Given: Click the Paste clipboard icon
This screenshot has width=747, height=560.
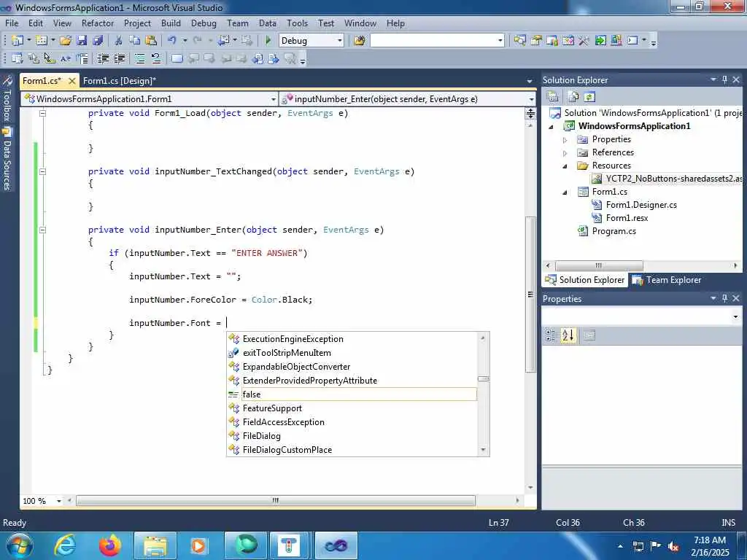Looking at the screenshot, I should 151,41.
